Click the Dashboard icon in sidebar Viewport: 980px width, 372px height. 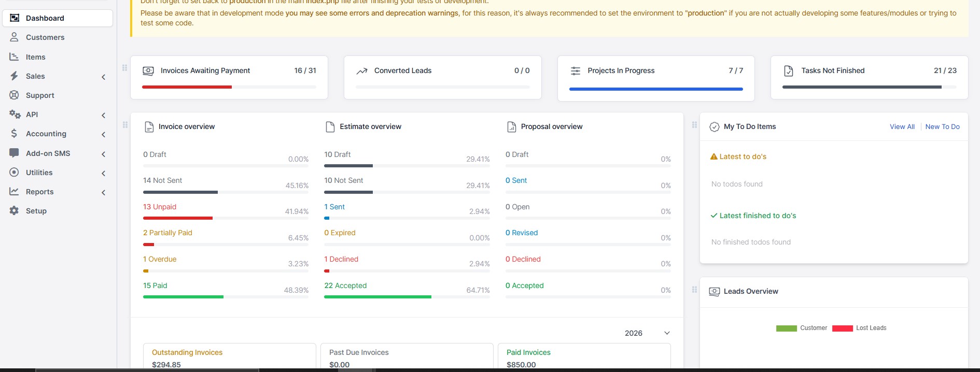point(15,18)
